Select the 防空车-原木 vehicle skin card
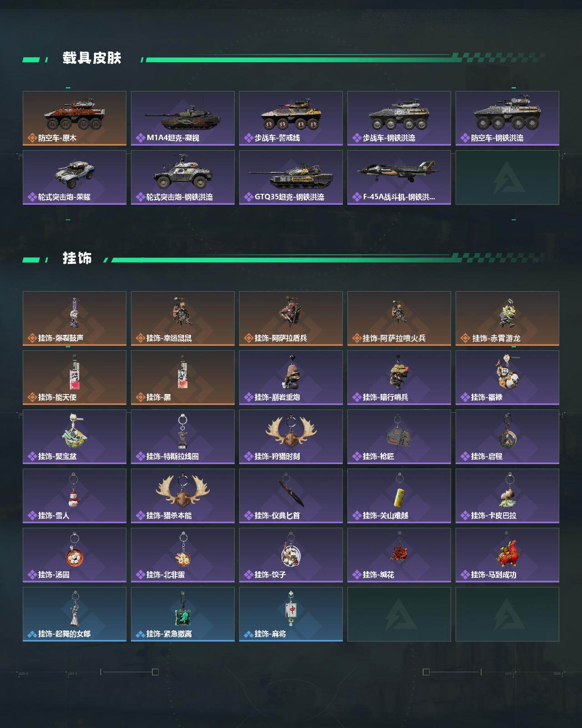This screenshot has height=728, width=582. click(75, 118)
